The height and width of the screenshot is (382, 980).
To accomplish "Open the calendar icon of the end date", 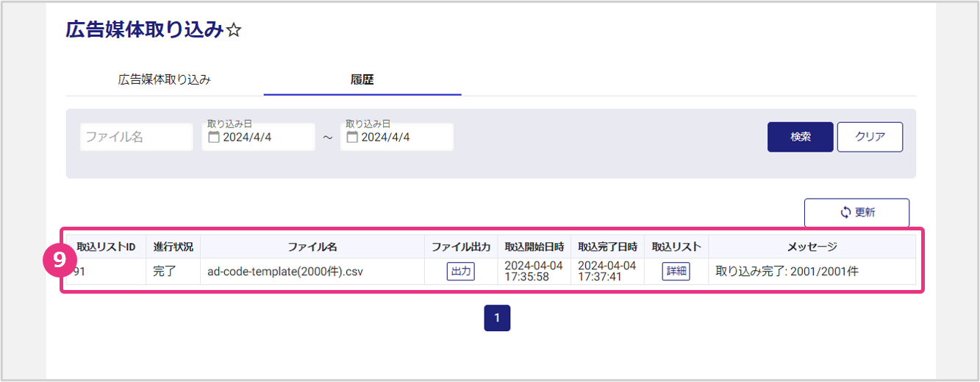I will click(352, 138).
